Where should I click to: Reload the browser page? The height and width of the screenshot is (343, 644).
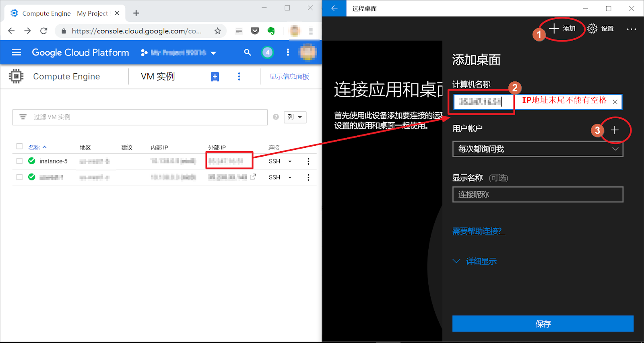pyautogui.click(x=44, y=31)
